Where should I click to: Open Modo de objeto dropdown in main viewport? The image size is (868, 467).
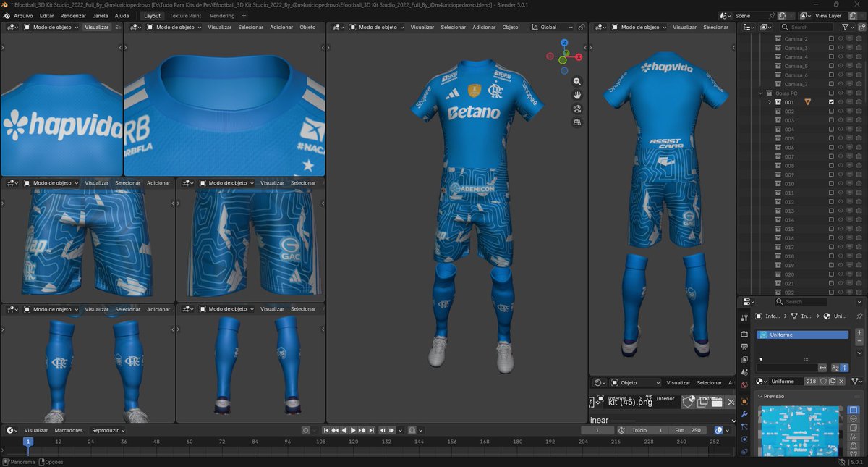click(x=378, y=28)
